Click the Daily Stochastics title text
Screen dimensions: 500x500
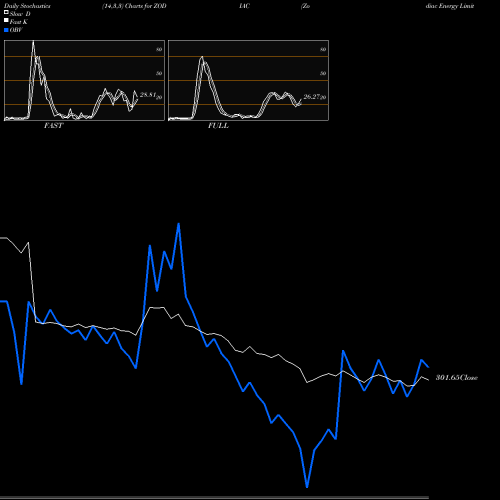click(27, 6)
